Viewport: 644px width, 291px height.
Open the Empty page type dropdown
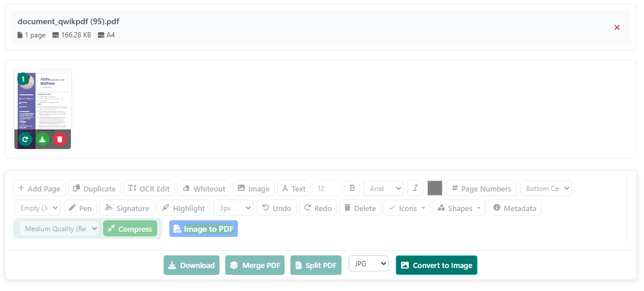click(37, 208)
